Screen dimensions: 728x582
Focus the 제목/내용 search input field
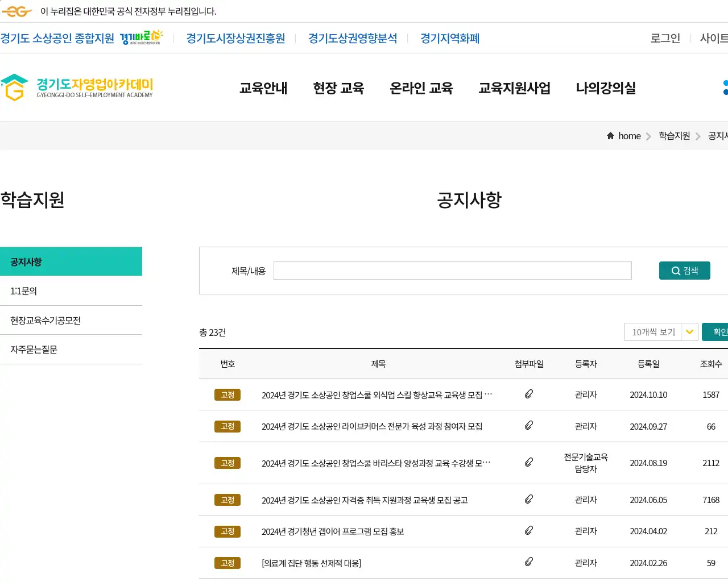(453, 271)
